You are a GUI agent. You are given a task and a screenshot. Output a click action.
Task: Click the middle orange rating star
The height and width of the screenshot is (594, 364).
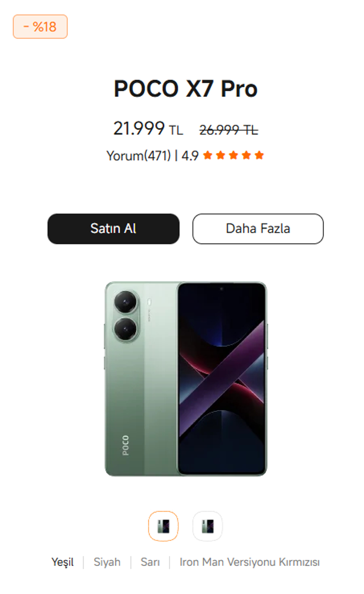pyautogui.click(x=233, y=155)
